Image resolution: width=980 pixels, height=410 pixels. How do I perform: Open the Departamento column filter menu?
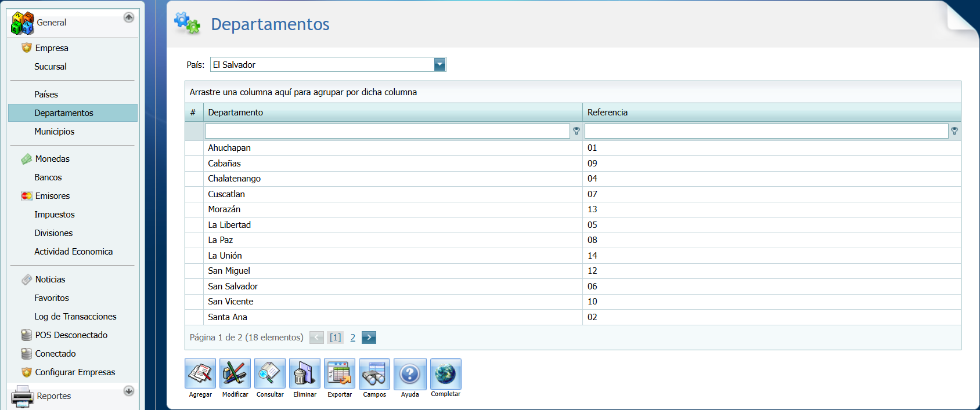coord(576,131)
